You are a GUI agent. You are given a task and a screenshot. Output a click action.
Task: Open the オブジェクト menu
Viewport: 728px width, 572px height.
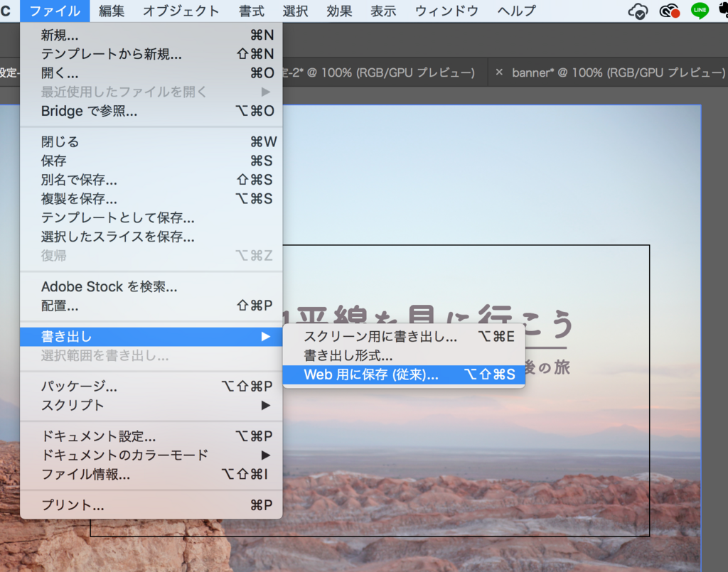tap(181, 11)
